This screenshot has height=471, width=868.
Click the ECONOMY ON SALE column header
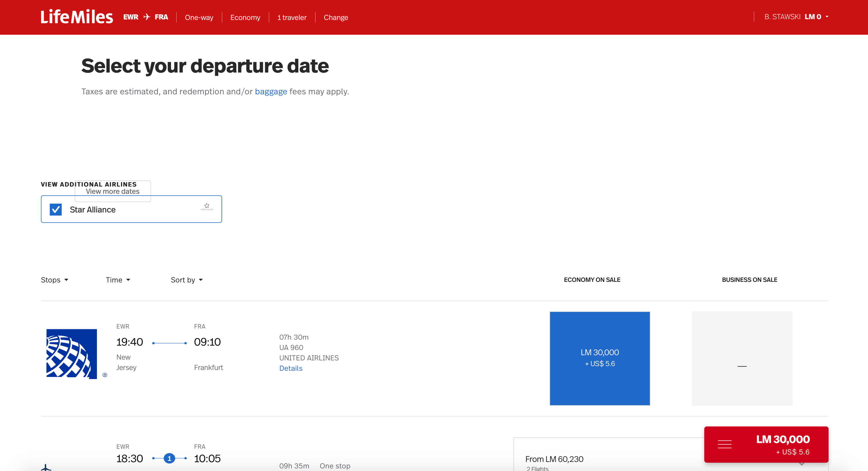(592, 280)
